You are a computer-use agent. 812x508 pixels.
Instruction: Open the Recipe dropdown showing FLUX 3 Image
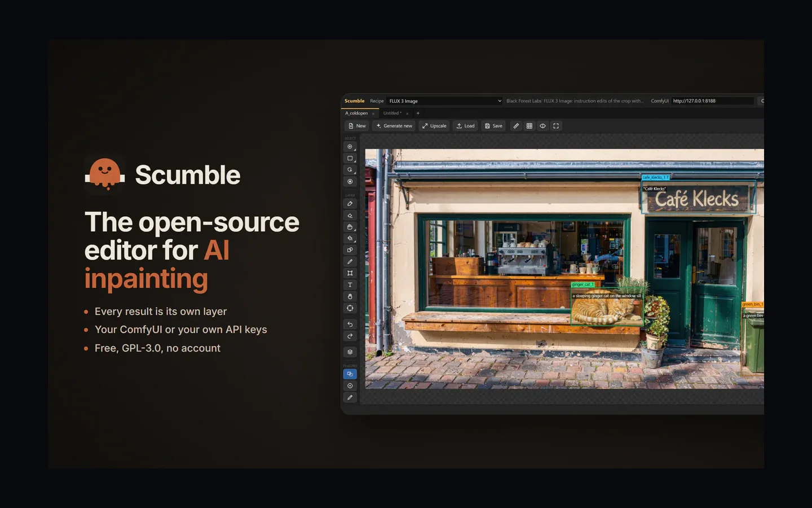(445, 101)
